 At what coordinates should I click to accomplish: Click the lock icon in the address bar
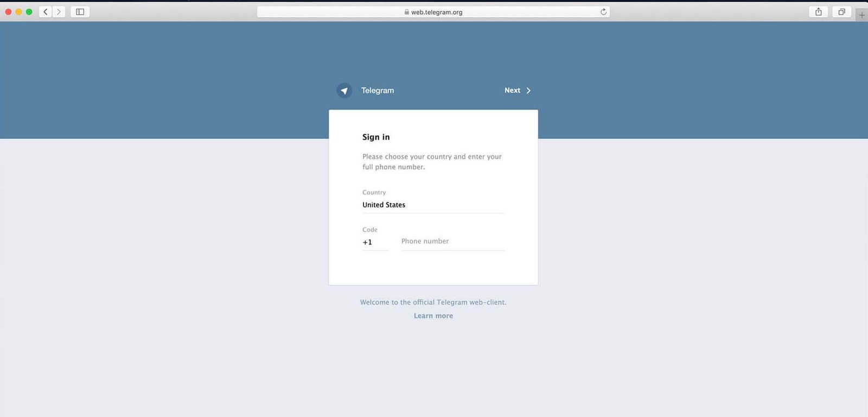pyautogui.click(x=407, y=12)
